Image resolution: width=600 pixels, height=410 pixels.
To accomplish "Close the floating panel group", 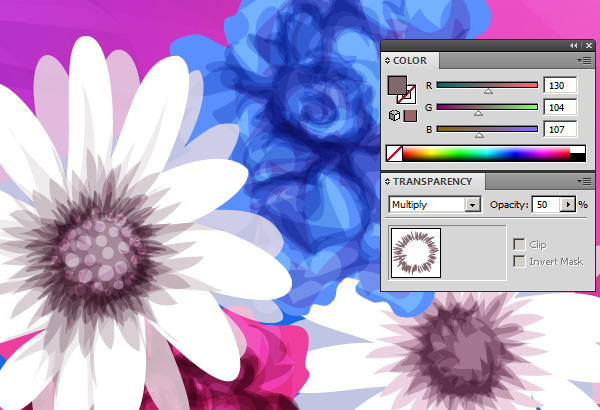I will point(587,46).
